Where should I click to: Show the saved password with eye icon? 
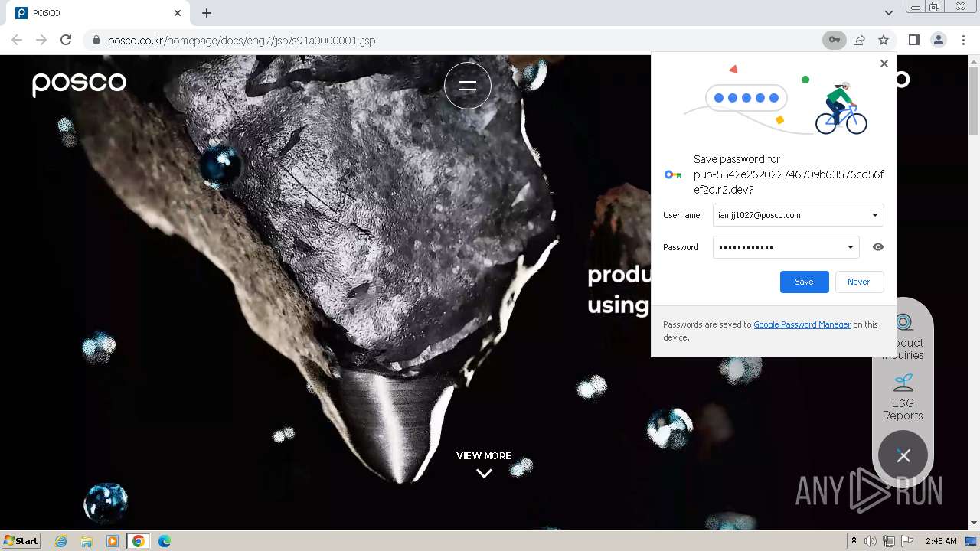pyautogui.click(x=878, y=247)
